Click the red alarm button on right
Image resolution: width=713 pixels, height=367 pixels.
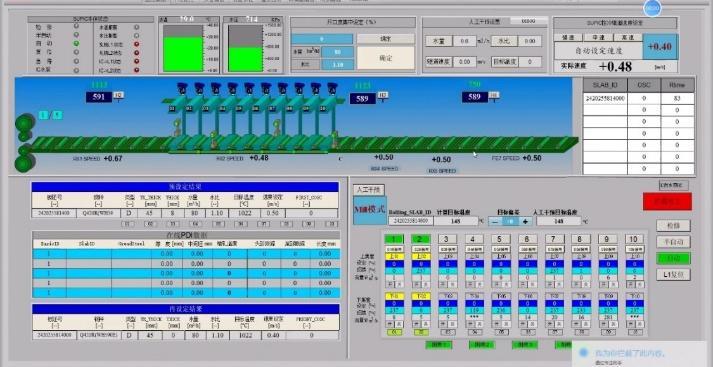667,201
